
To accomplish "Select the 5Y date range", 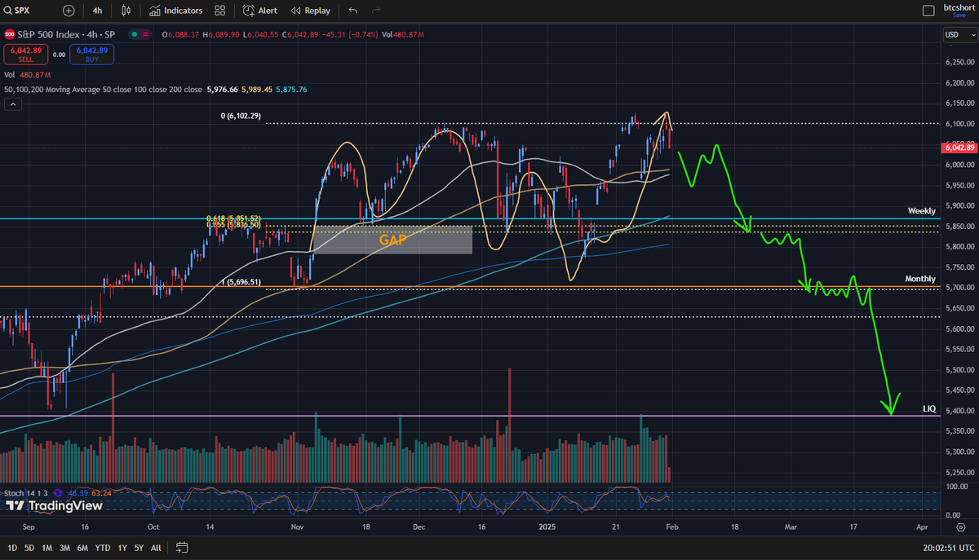I will pos(138,547).
